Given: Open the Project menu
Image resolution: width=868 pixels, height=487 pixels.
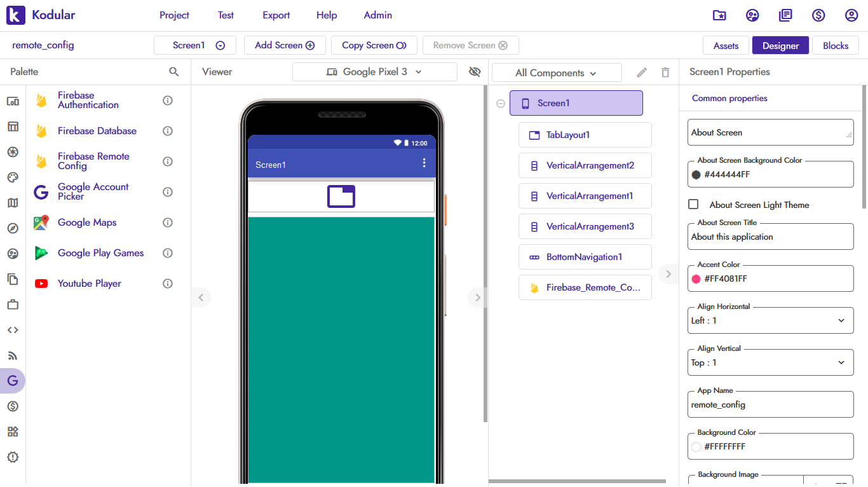Looking at the screenshot, I should click(174, 15).
